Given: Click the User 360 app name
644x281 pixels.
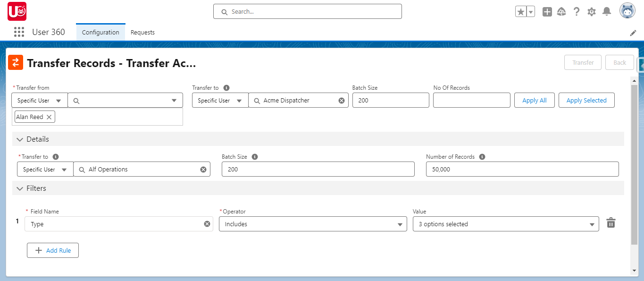Looking at the screenshot, I should tap(49, 32).
